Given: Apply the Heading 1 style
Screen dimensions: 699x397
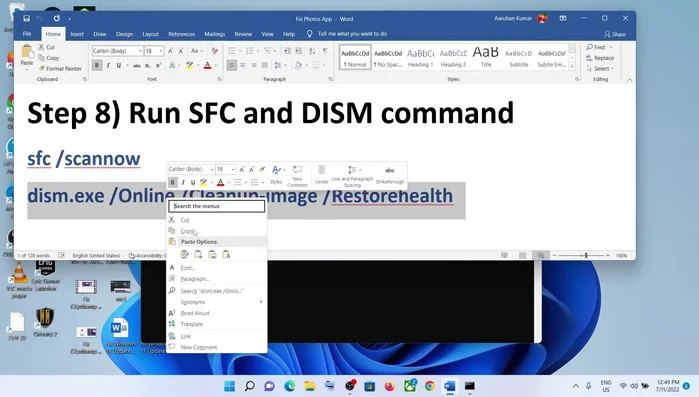Looking at the screenshot, I should (x=420, y=57).
